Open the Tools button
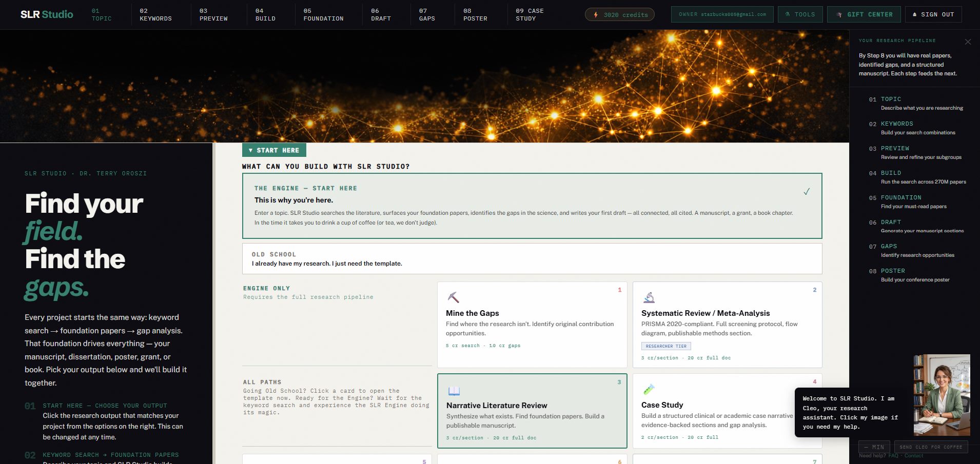The image size is (980, 464). (800, 14)
